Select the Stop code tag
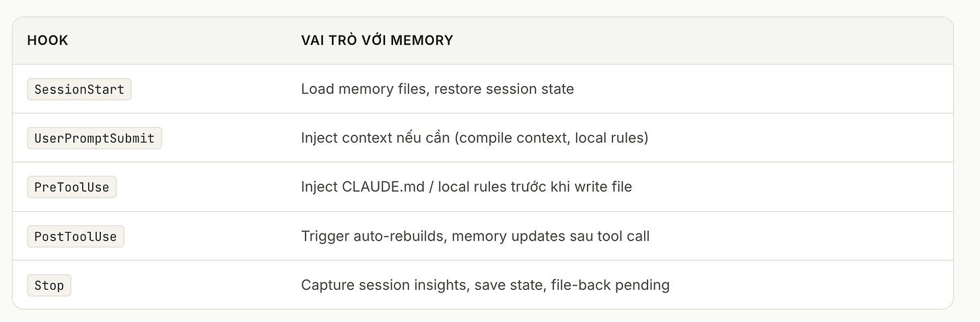Image resolution: width=980 pixels, height=322 pixels. 49,285
